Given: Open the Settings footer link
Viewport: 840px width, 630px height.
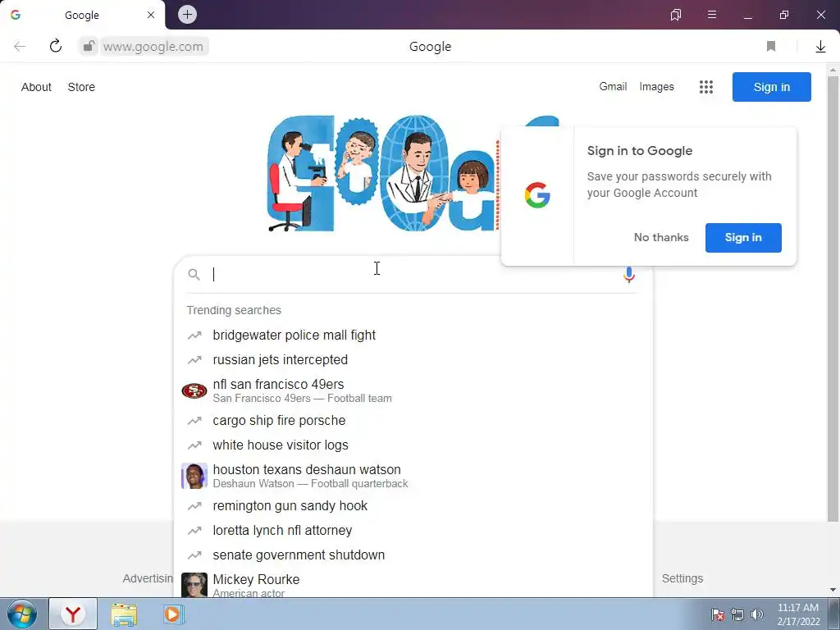Looking at the screenshot, I should [x=682, y=578].
